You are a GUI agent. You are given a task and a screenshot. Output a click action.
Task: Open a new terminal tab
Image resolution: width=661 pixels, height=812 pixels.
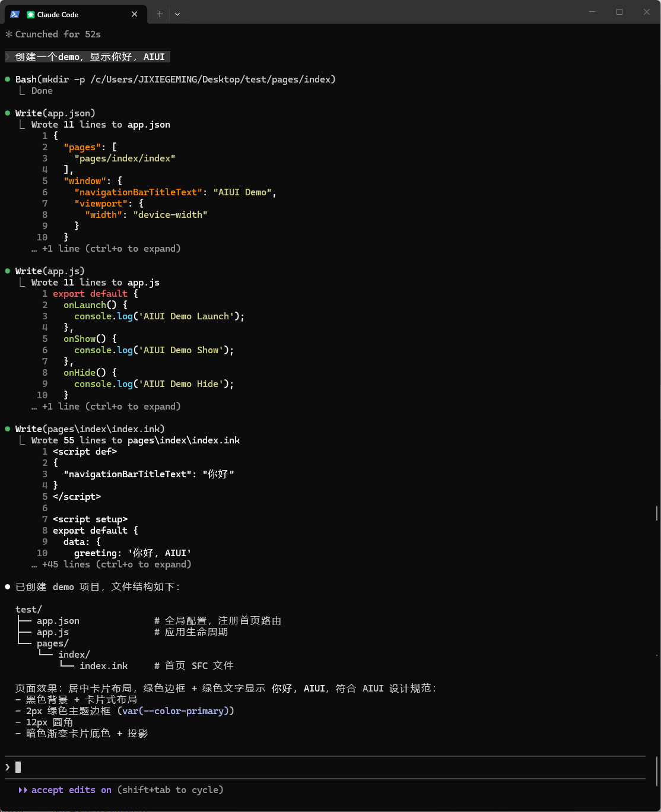(x=160, y=14)
